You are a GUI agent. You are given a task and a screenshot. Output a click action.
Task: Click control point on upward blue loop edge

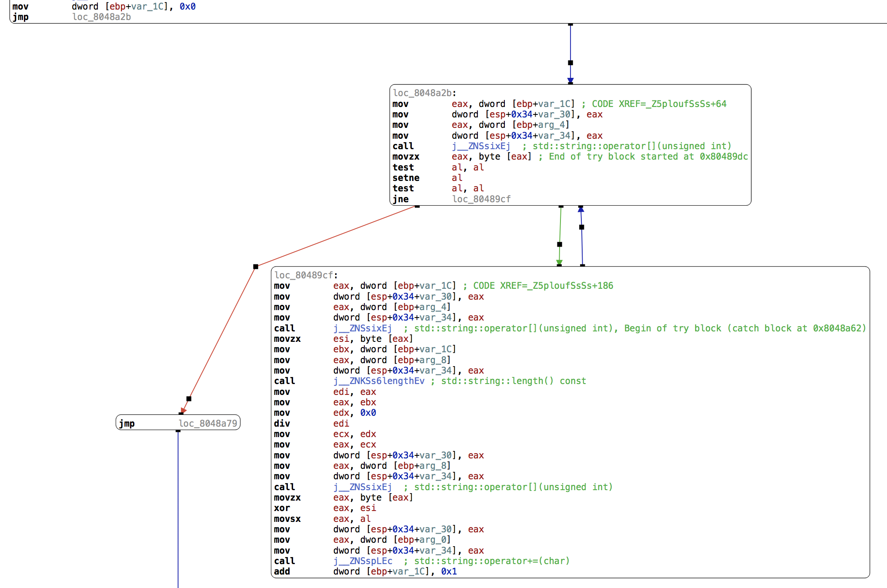tap(582, 227)
